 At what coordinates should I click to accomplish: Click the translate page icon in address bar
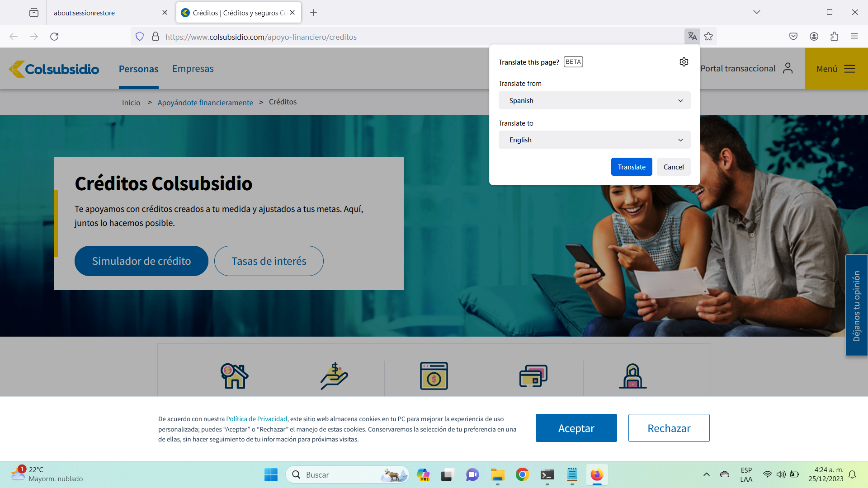(x=692, y=37)
